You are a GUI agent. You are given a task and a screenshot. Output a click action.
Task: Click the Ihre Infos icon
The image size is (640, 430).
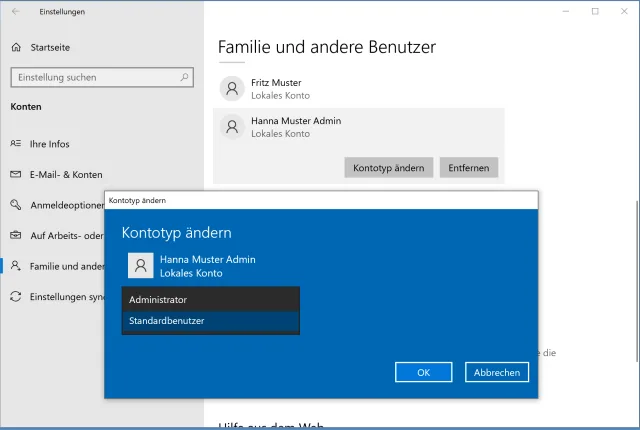click(x=16, y=144)
